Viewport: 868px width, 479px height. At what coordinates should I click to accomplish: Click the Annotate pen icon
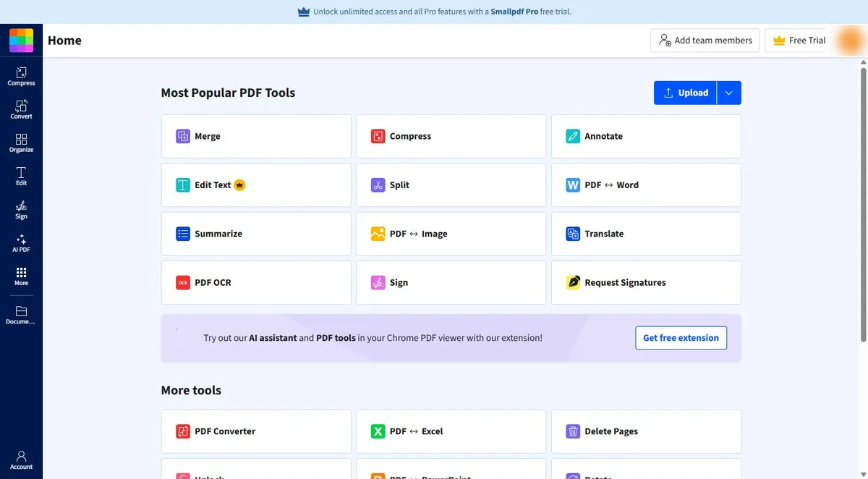click(573, 136)
